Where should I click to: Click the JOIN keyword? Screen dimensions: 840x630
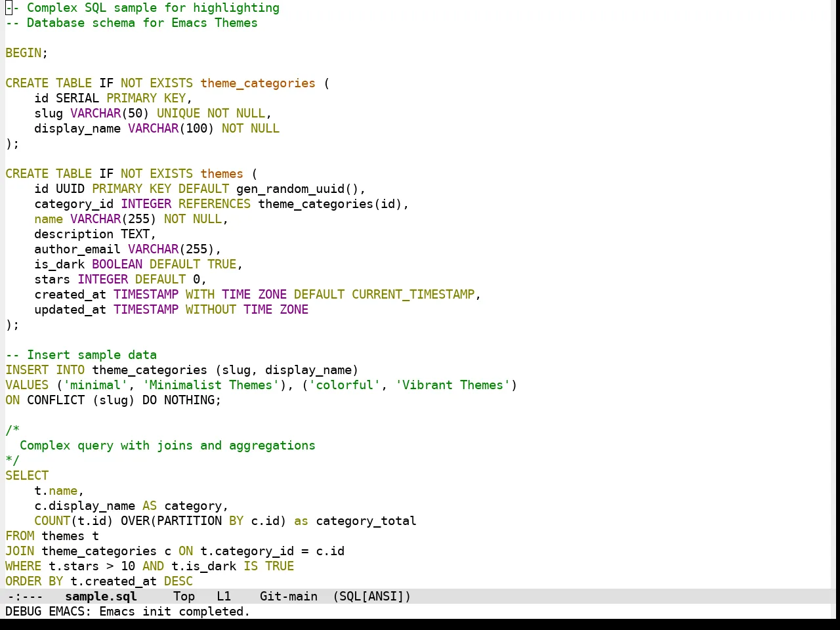point(20,551)
